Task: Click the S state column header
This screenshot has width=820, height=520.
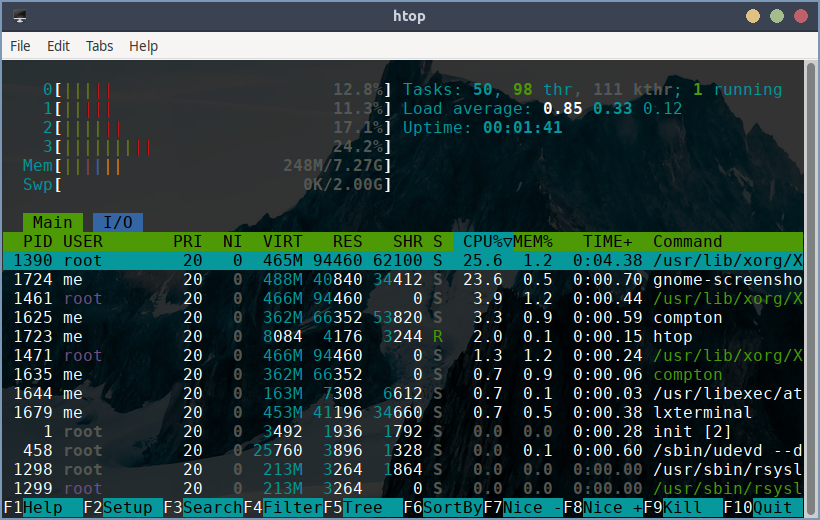Action: [438, 242]
